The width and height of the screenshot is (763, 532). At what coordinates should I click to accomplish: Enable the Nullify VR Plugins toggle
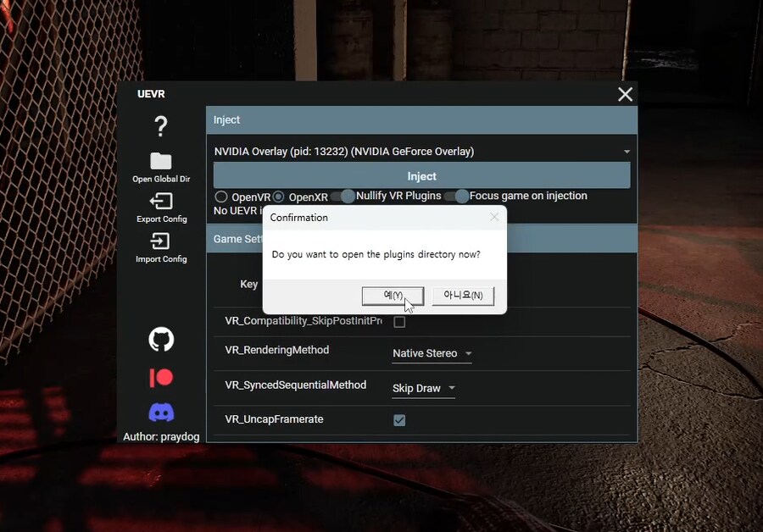tap(347, 196)
